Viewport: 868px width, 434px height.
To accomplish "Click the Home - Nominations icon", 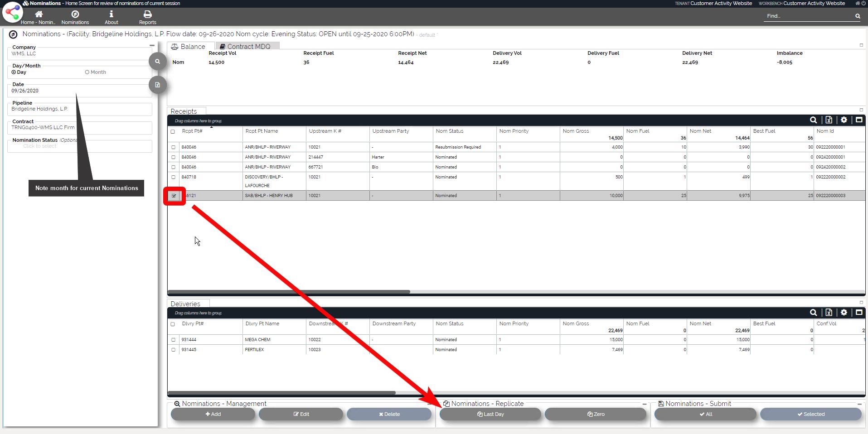I will (x=39, y=15).
